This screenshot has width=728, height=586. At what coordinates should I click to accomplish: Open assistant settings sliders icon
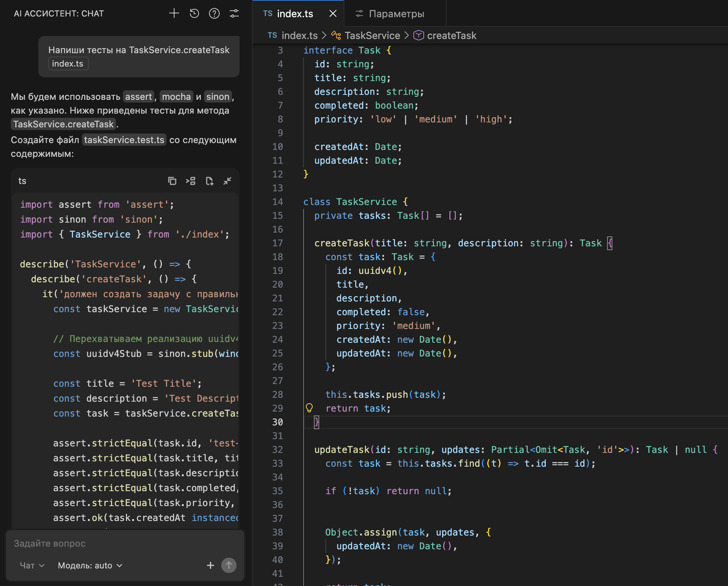coord(234,13)
